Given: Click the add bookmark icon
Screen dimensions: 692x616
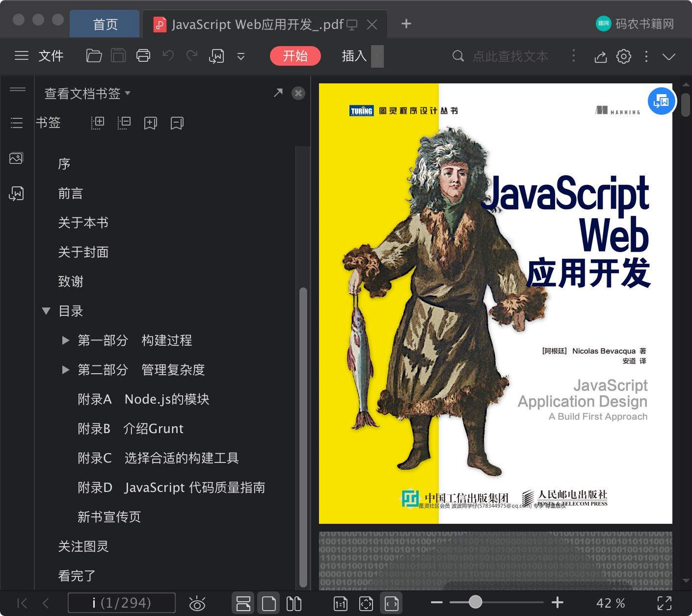Looking at the screenshot, I should coord(150,123).
